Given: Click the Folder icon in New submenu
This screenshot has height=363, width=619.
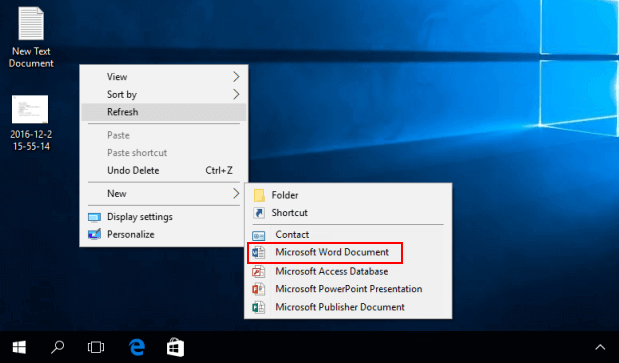Looking at the screenshot, I should point(259,195).
